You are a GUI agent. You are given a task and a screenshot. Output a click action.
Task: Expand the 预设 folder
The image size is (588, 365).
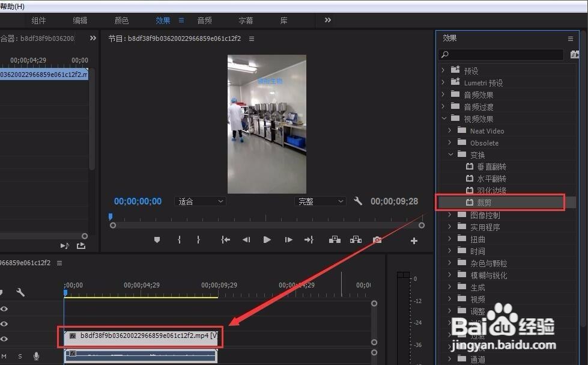443,70
